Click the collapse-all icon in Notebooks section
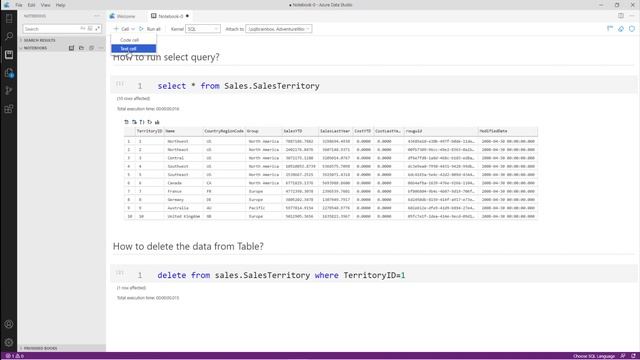This screenshot has height=360, width=640. (x=91, y=48)
